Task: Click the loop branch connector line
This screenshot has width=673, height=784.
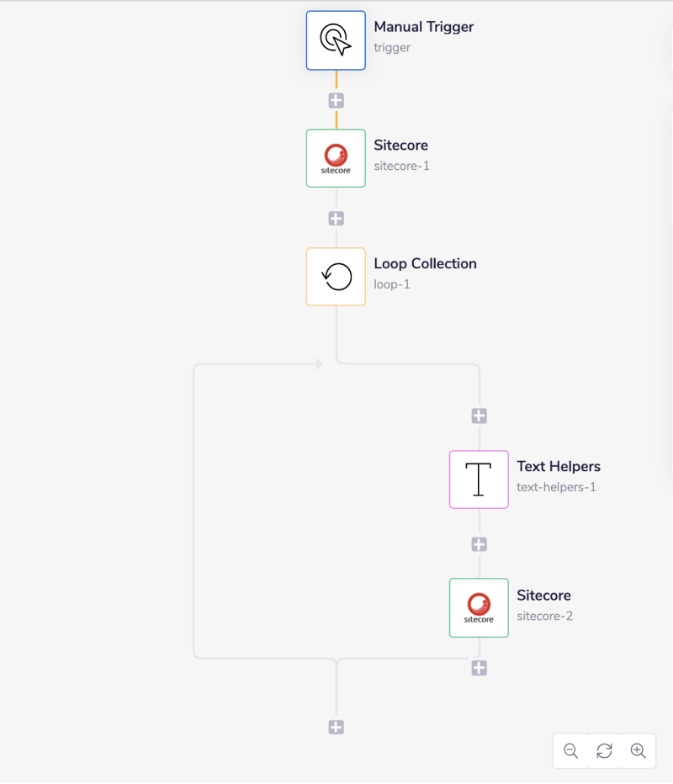Action: [x=195, y=505]
